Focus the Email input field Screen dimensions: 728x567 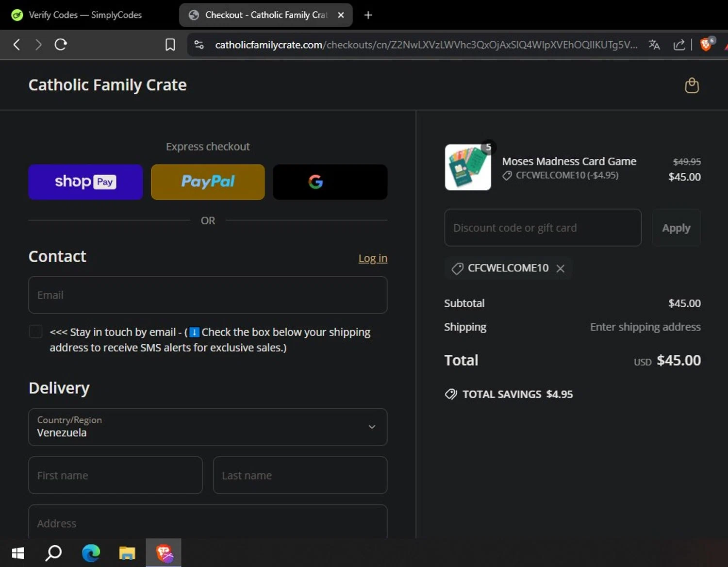[208, 295]
